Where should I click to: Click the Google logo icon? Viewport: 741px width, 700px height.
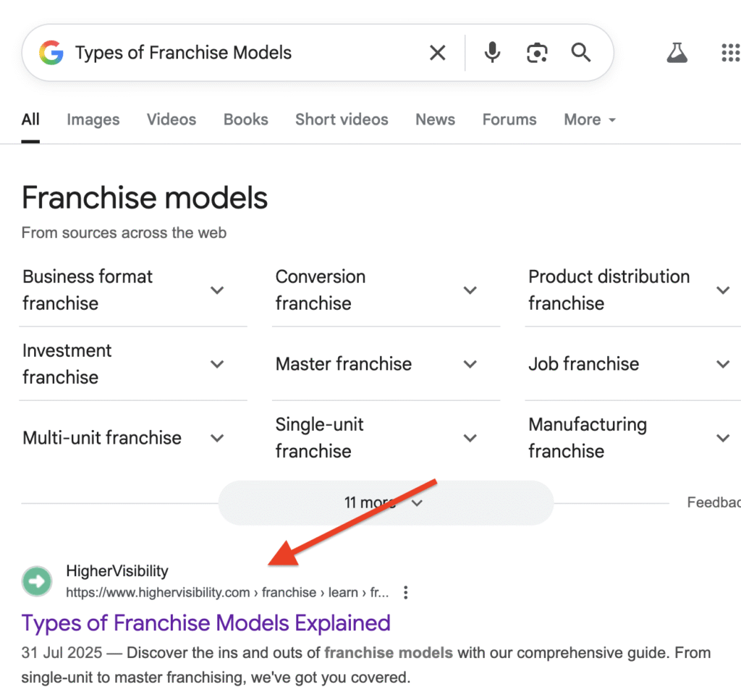coord(51,53)
